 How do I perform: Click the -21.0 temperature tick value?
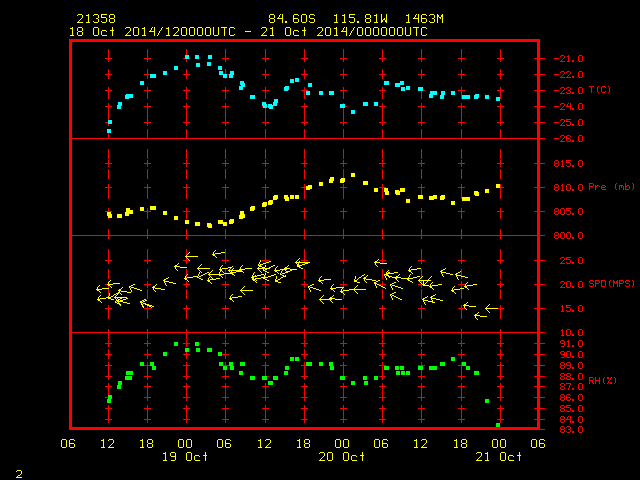[569, 59]
